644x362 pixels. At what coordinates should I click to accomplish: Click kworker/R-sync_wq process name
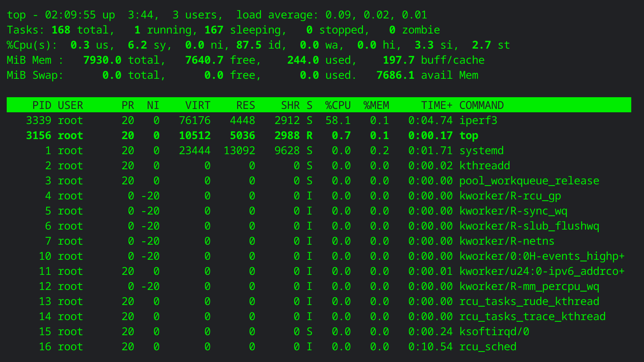(514, 211)
